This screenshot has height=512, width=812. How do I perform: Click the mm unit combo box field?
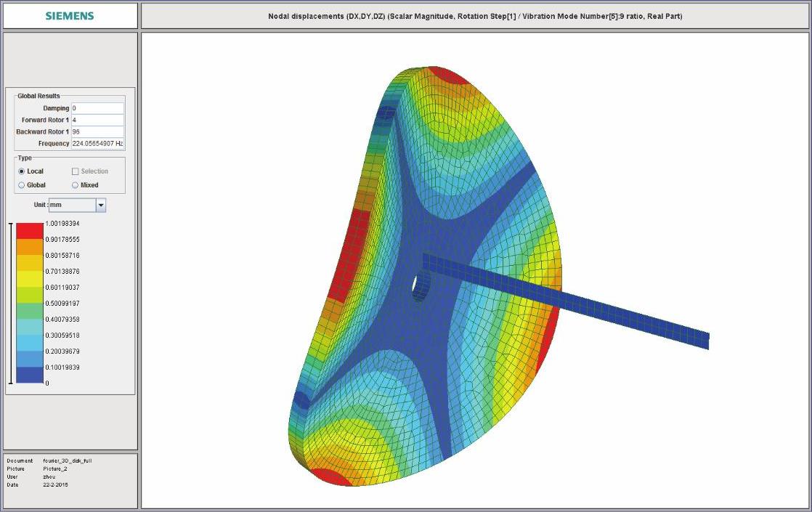(71, 206)
